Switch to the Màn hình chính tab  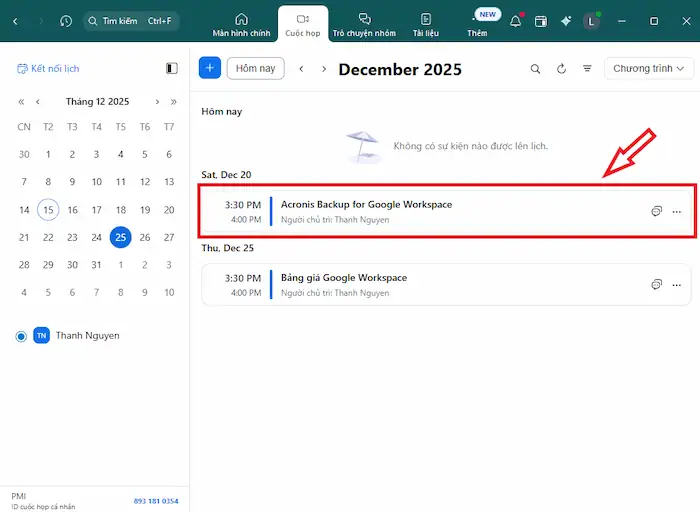(241, 25)
